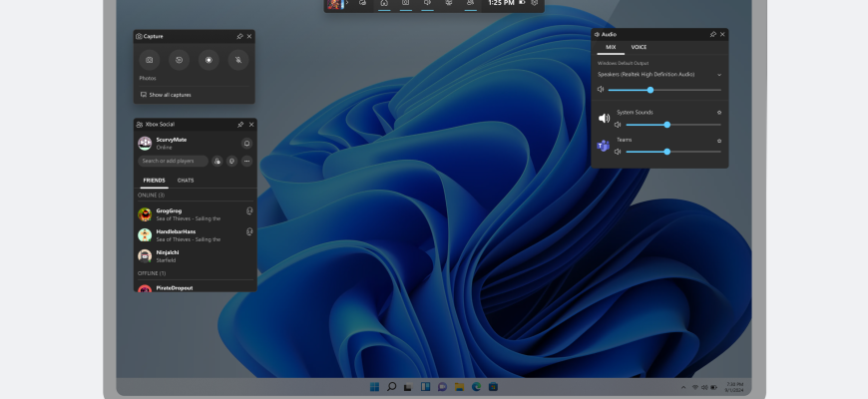
Task: Close the Capture widget
Action: [249, 37]
